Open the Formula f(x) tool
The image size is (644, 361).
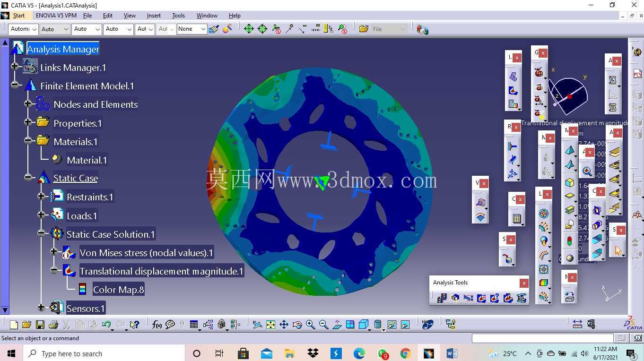pyautogui.click(x=157, y=325)
